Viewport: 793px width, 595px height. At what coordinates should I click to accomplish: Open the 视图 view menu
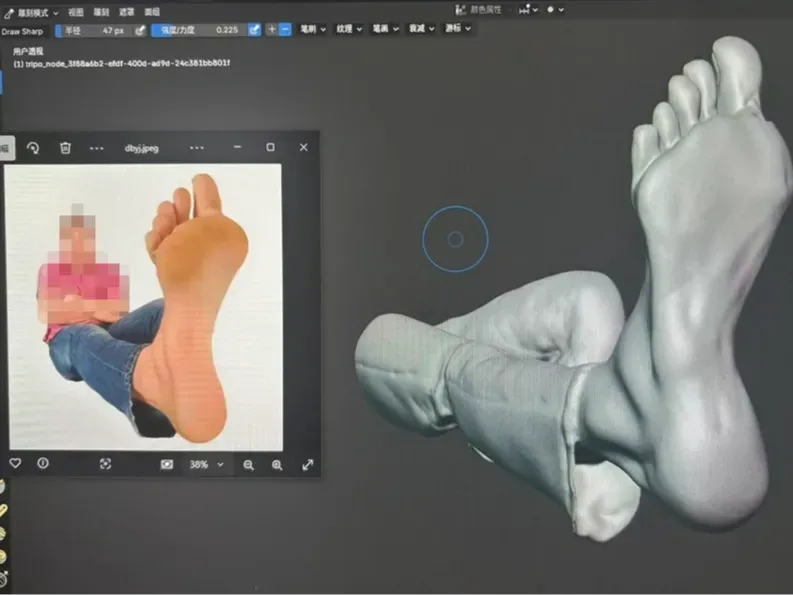[x=75, y=12]
